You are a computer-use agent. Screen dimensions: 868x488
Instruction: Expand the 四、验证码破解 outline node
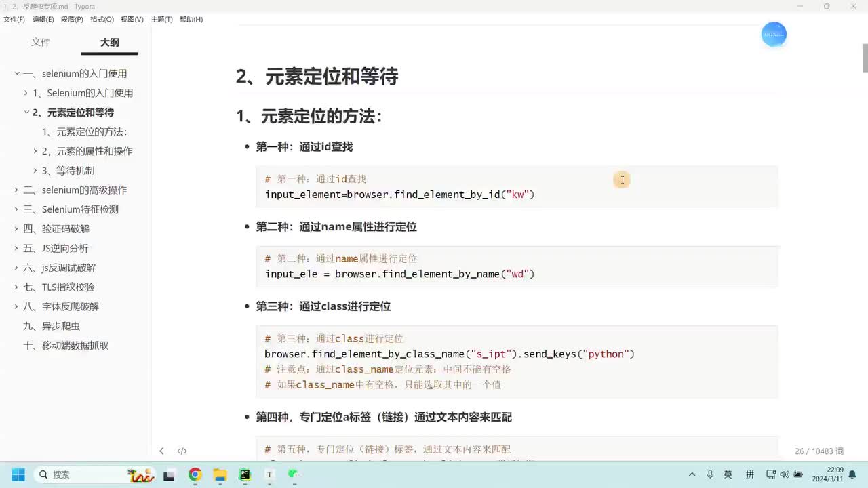16,229
